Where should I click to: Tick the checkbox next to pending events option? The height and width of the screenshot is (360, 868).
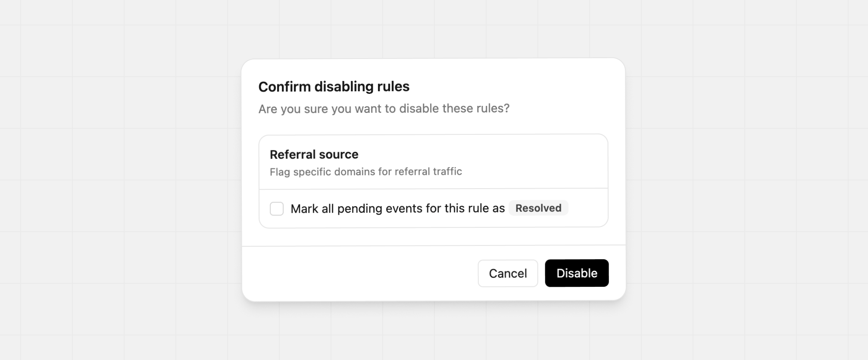click(x=276, y=208)
